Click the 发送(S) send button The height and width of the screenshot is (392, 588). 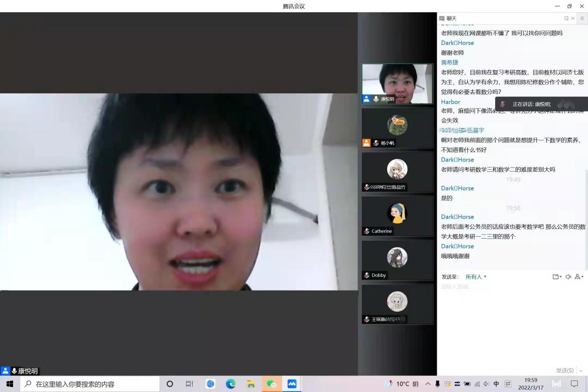tap(564, 370)
